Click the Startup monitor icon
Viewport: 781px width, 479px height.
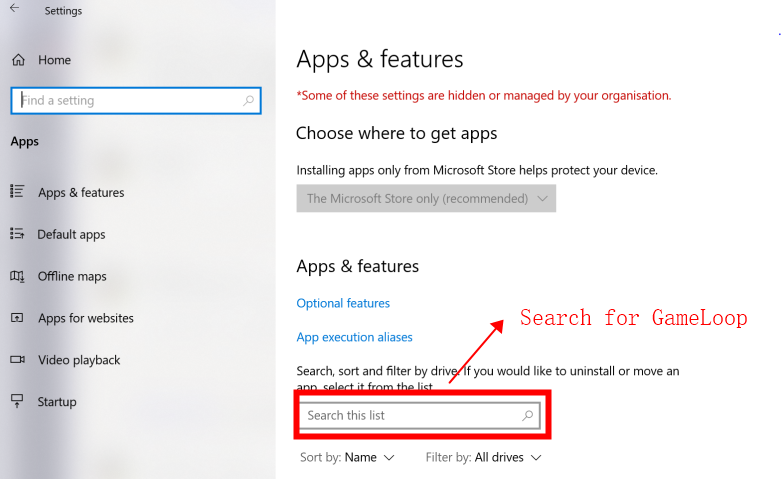click(17, 401)
